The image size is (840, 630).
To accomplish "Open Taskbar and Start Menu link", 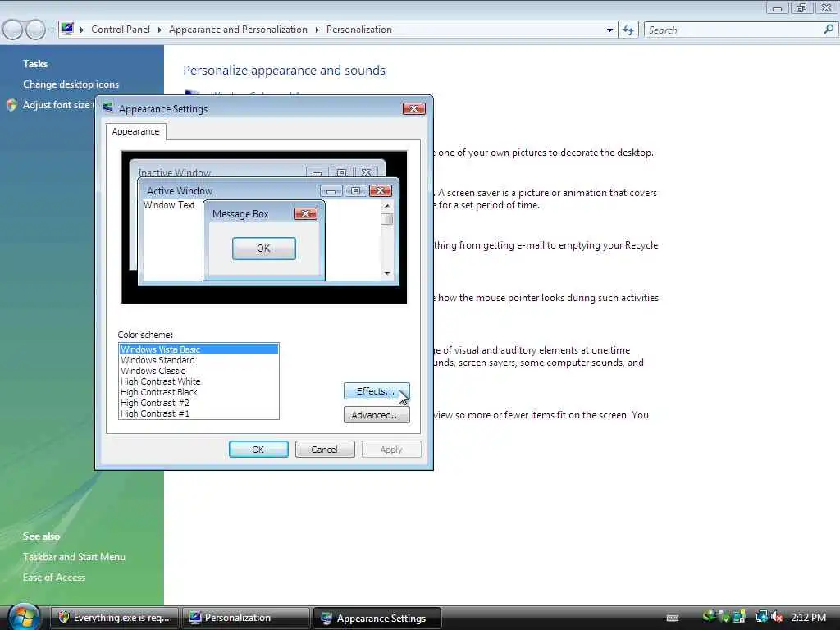I will 74,557.
